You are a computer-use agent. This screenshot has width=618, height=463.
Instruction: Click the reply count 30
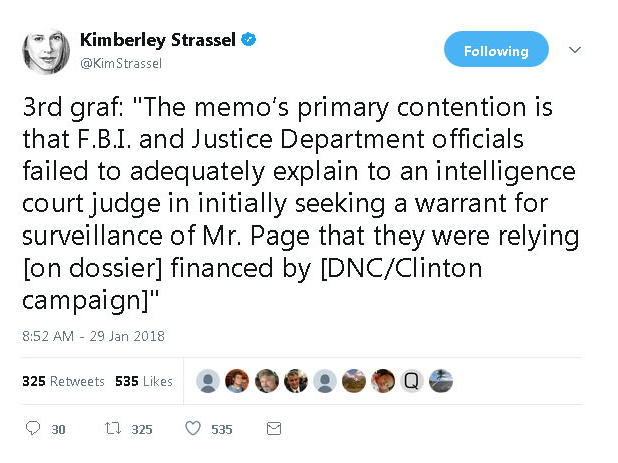[x=58, y=430]
